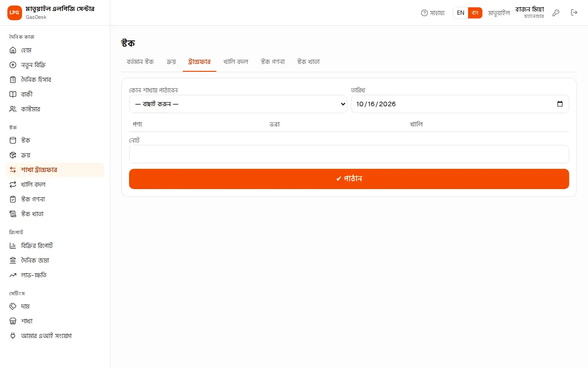588x368 pixels.
Task: Select the ট্রান্সফার tab
Action: 199,62
